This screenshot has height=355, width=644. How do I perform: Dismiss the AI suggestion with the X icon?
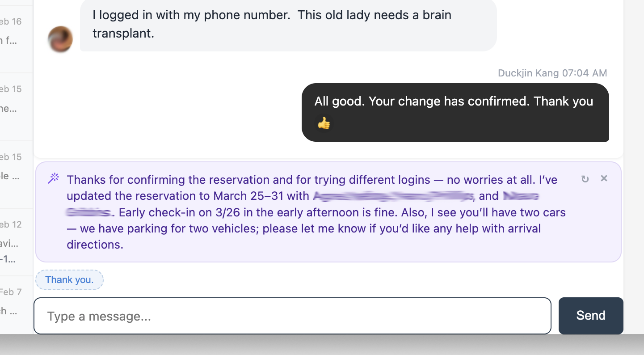coord(604,178)
